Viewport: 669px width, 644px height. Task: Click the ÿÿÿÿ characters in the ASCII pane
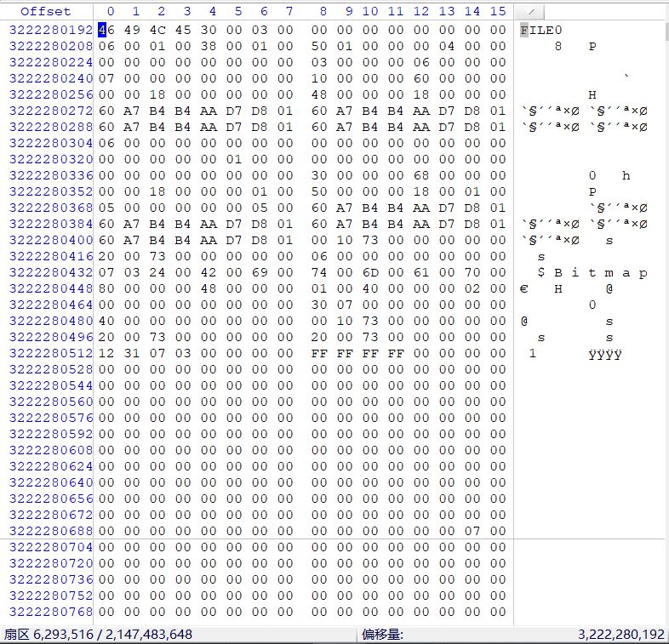pyautogui.click(x=605, y=354)
